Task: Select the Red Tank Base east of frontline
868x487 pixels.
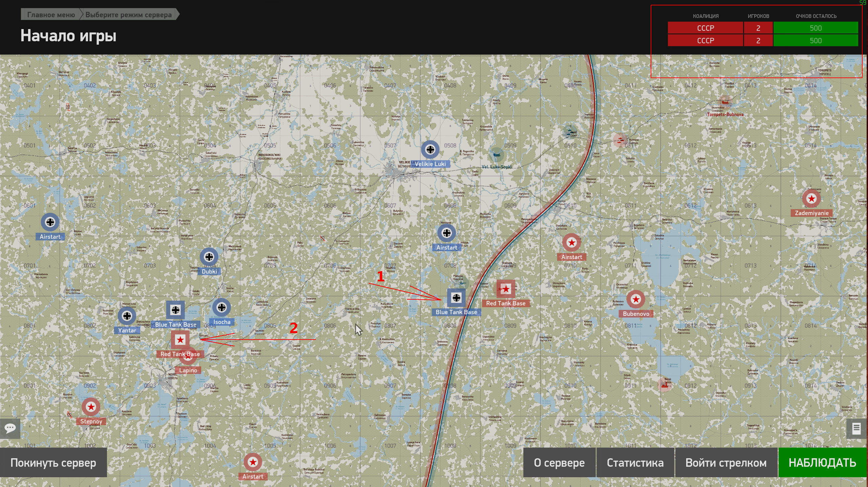Action: click(506, 289)
